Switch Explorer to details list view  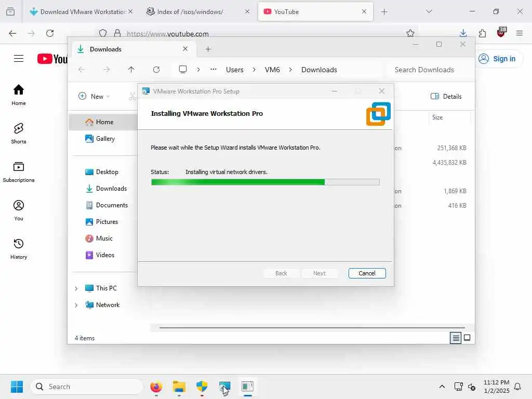[x=455, y=338]
